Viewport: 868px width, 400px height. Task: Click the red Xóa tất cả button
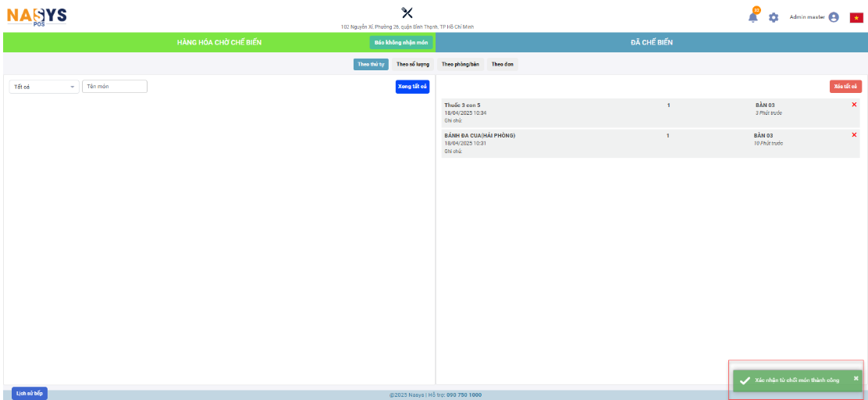point(845,87)
